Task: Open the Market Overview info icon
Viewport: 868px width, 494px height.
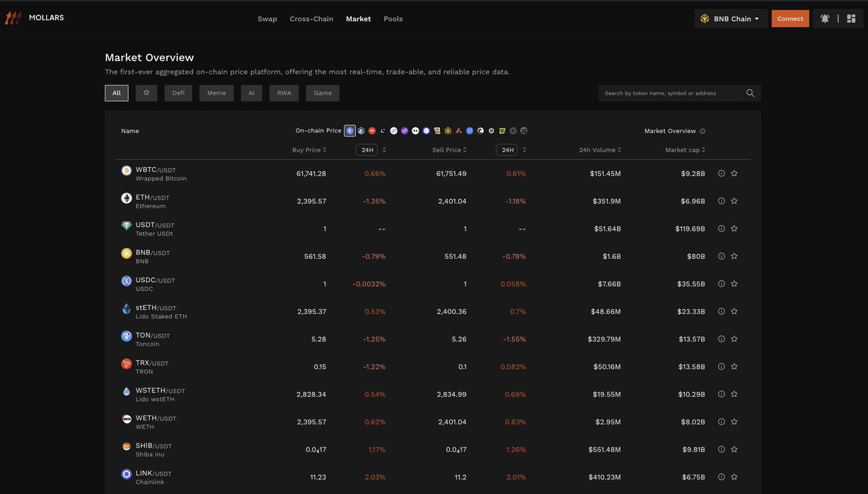Action: tap(702, 131)
